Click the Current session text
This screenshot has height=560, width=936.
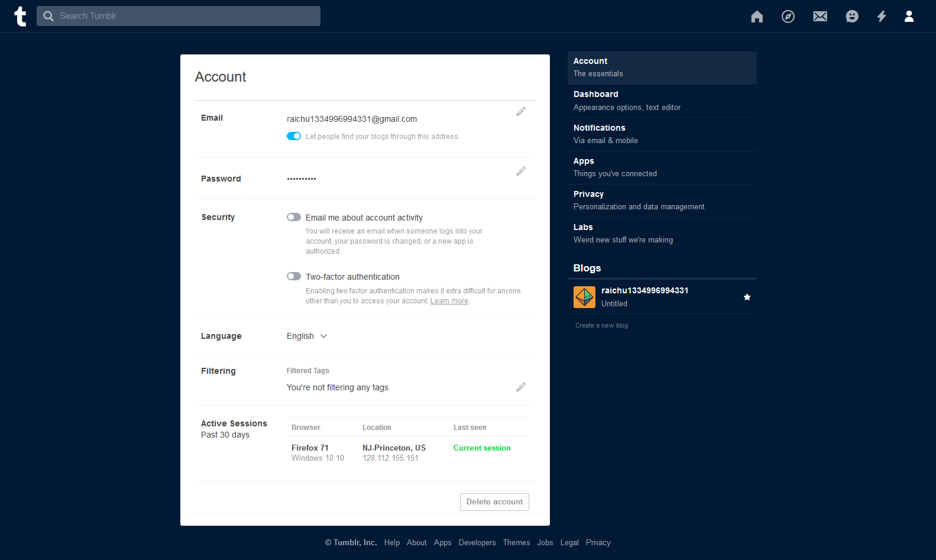[x=482, y=448]
